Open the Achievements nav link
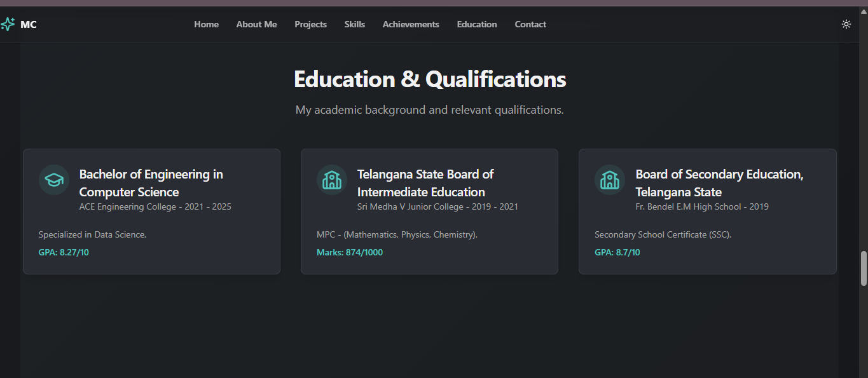868x378 pixels. [411, 24]
